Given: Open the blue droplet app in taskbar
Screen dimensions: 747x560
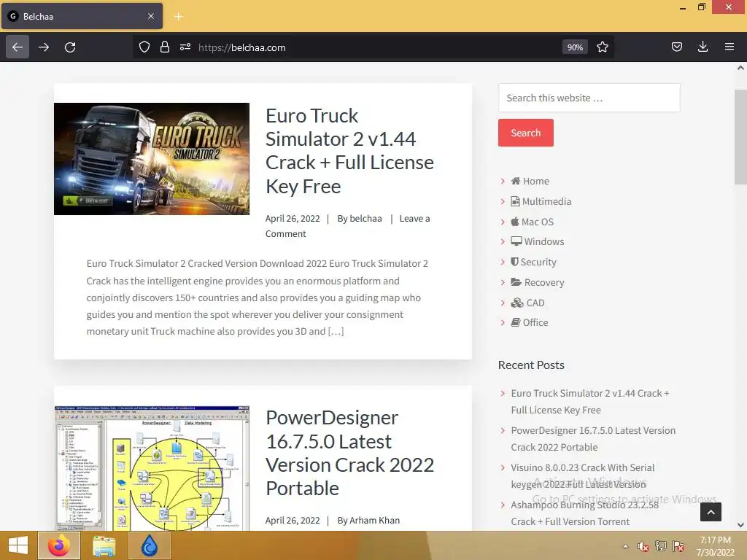Looking at the screenshot, I should coord(149,545).
